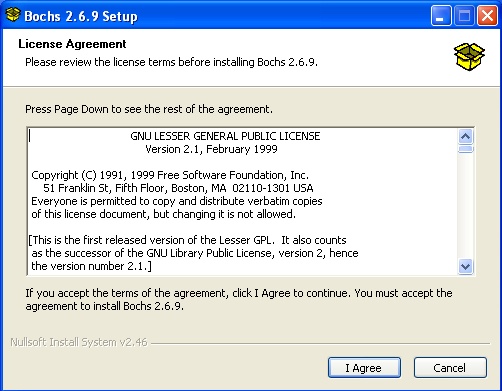Click the Bochs box icon in title bar
Viewport: 502px width, 391px height.
[x=13, y=15]
